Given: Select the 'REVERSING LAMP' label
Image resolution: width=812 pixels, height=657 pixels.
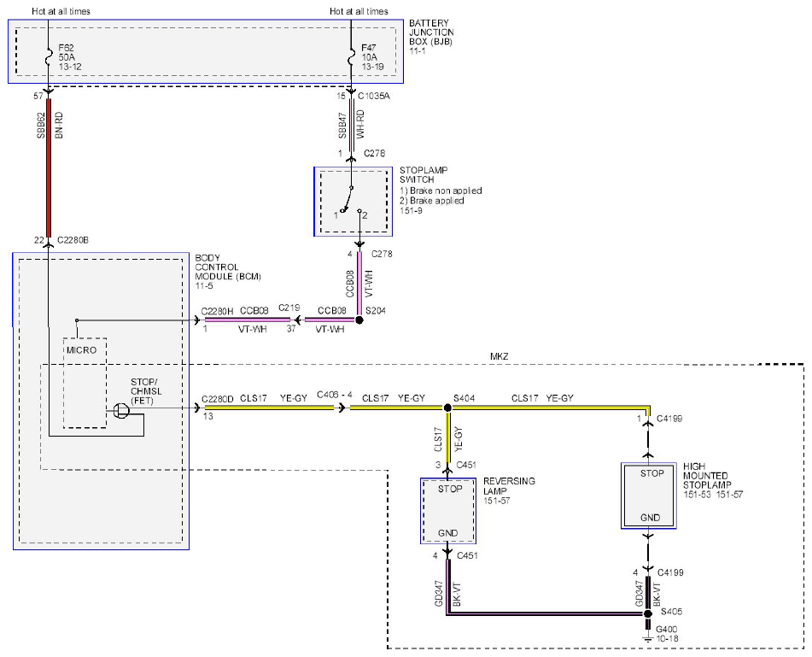Looking at the screenshot, I should (x=509, y=486).
